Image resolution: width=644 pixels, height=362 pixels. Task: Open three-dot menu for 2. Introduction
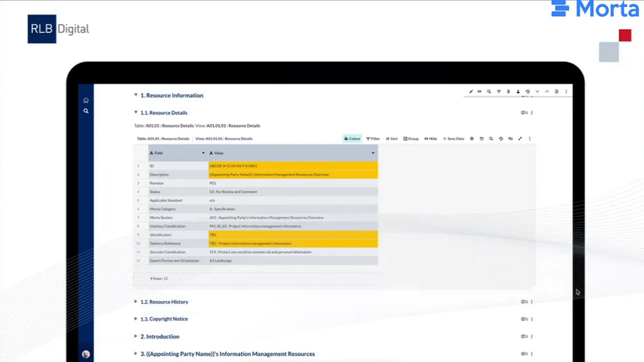click(x=532, y=336)
